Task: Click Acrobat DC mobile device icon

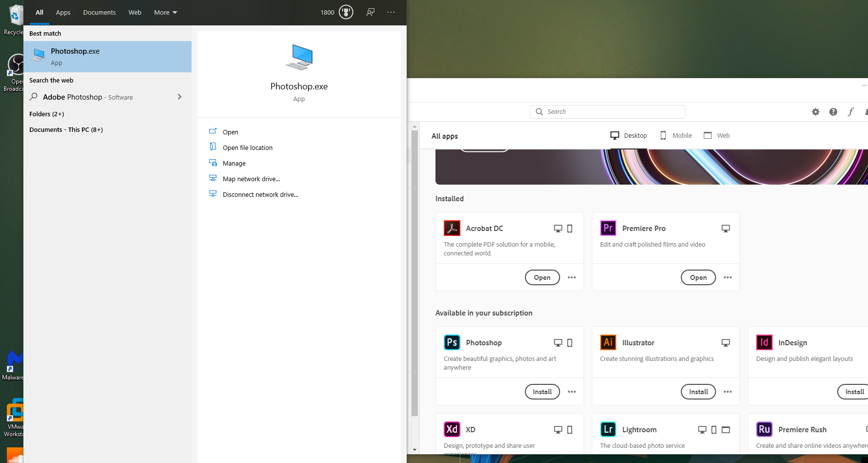Action: pos(570,229)
